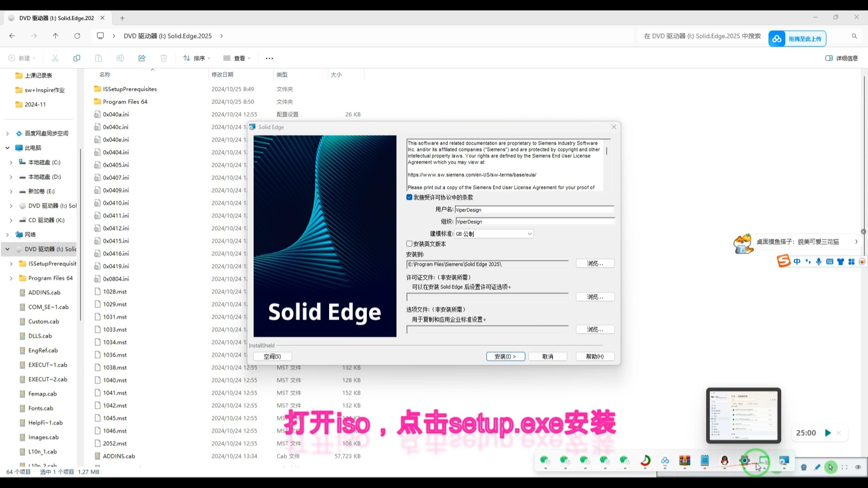Open the Sogou soft keyboard icon
The image size is (868, 488).
[x=830, y=262]
